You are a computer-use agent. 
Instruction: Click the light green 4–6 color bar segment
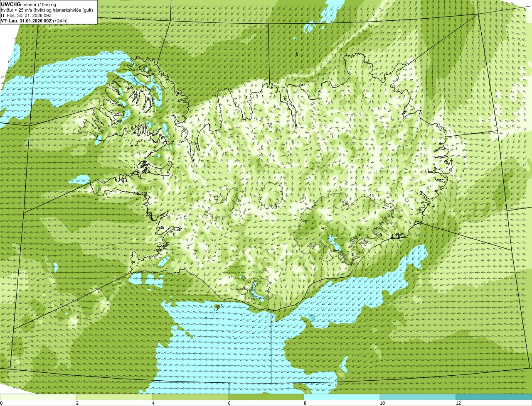coord(191,397)
